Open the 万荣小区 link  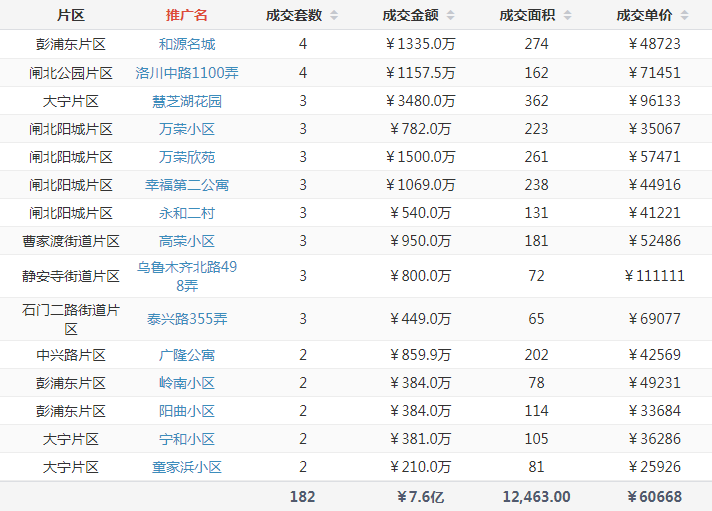pos(187,129)
